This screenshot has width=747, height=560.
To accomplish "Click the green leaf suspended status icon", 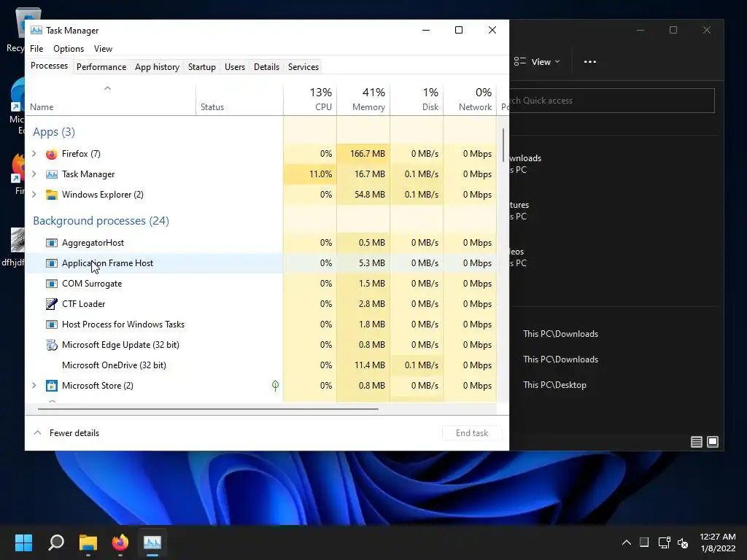I will tap(275, 386).
